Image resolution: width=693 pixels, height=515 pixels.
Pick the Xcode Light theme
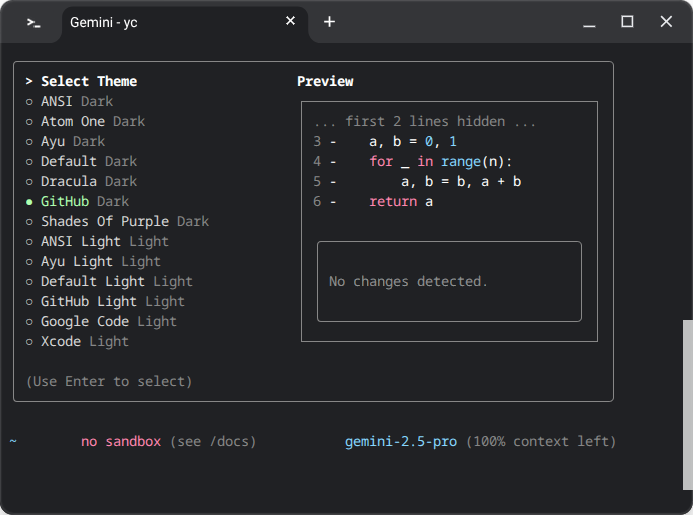(x=77, y=341)
